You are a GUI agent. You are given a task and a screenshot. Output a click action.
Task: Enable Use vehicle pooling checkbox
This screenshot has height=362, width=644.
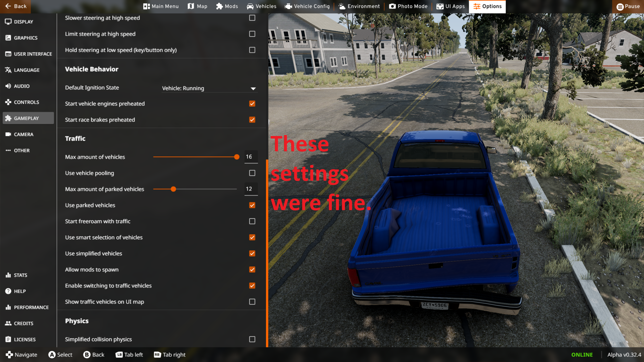[x=252, y=173]
